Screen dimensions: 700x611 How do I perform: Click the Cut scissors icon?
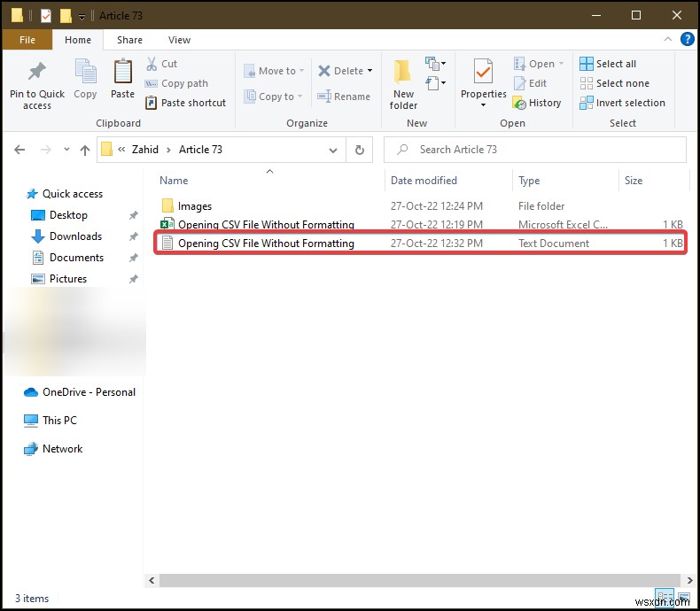click(152, 64)
